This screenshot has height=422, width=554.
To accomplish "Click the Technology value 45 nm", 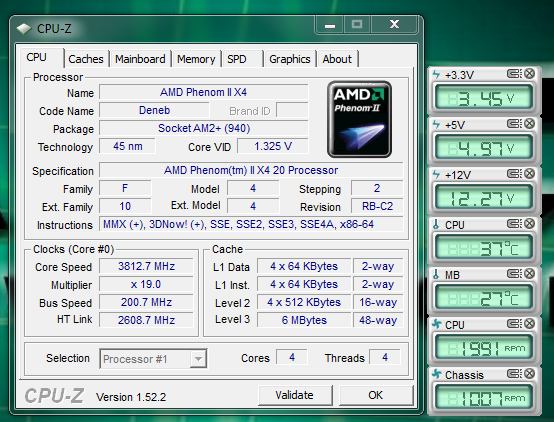I will pos(128,146).
